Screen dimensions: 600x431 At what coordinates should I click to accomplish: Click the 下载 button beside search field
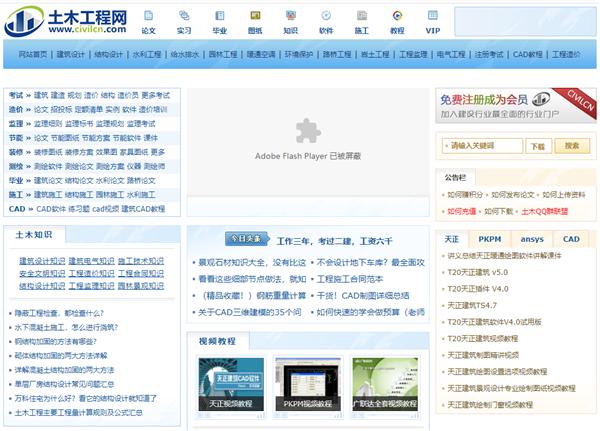point(538,146)
